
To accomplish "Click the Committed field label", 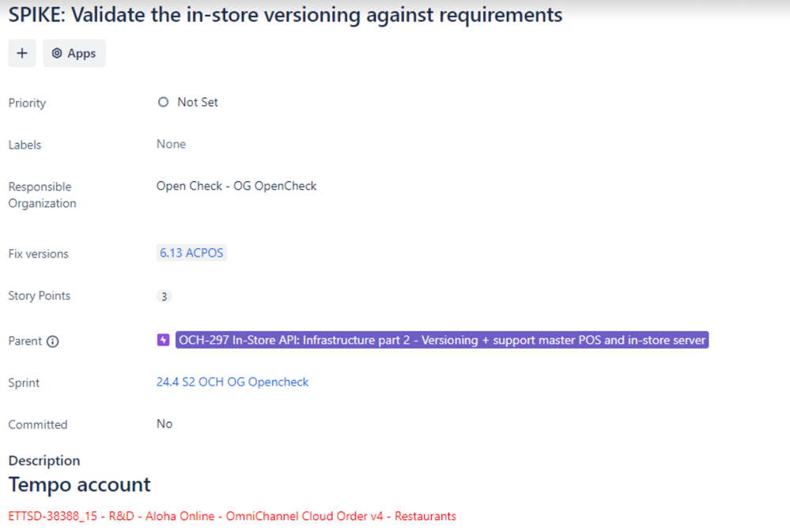I will point(38,424).
